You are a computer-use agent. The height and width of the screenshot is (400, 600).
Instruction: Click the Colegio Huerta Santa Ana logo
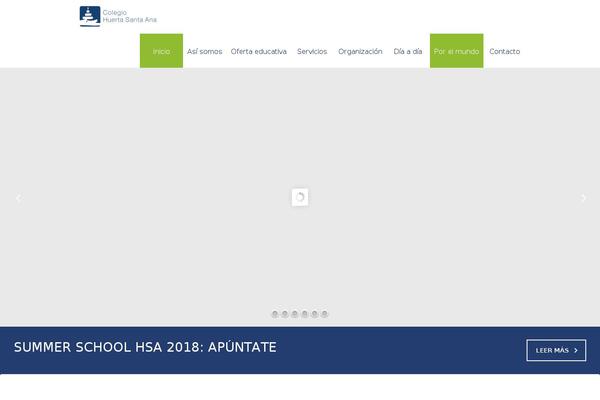click(x=118, y=16)
